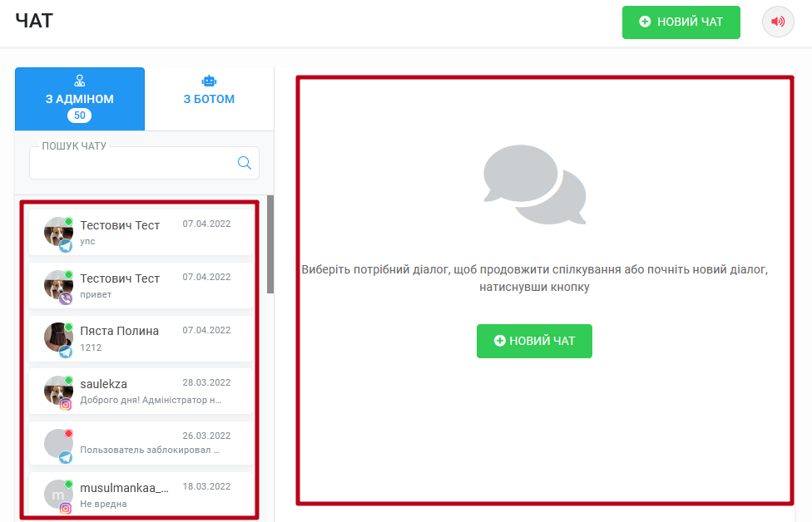
Task: Click preview 'Доброго дня! Адміністратор н…'
Action: click(x=151, y=400)
